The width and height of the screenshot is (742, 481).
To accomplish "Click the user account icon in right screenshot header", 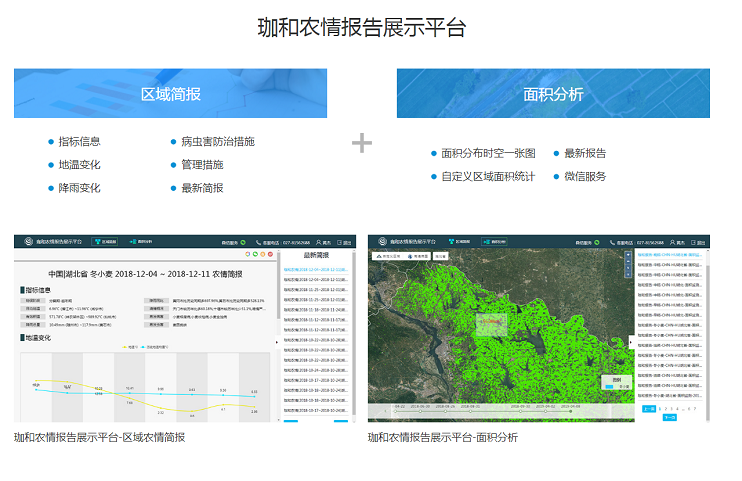I will (x=673, y=242).
